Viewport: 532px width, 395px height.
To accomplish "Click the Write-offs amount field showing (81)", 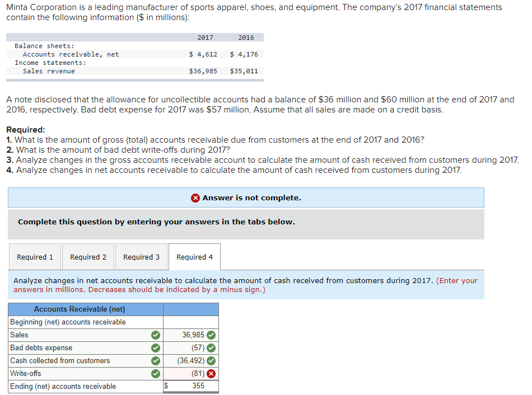I will click(x=190, y=374).
